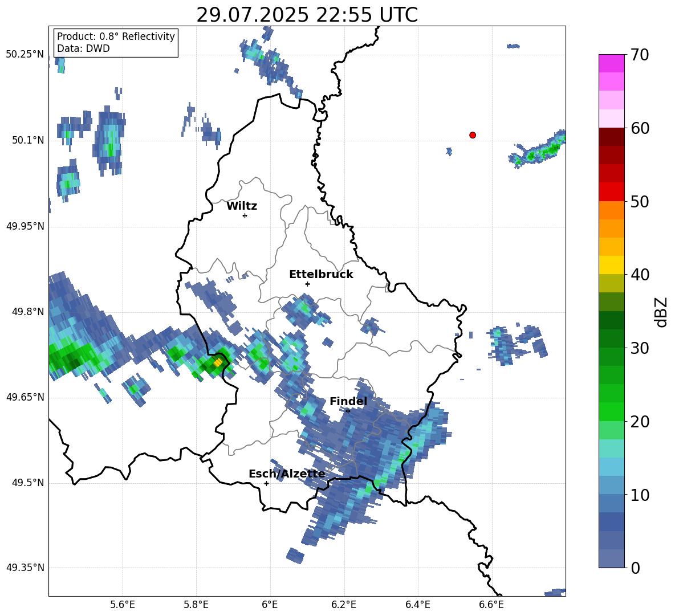This screenshot has height=616, width=675.
Task: Click the 6°E longitude label
Action: tap(270, 605)
